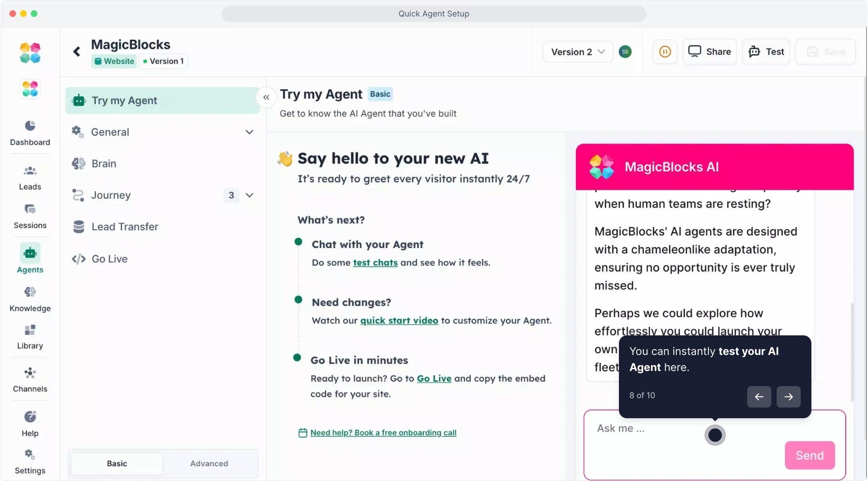Open the Dashboard sidebar icon

pyautogui.click(x=30, y=126)
